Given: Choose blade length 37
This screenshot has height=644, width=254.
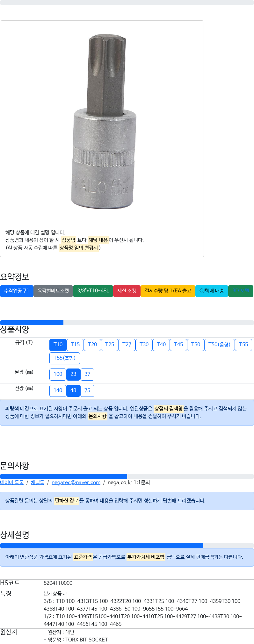Looking at the screenshot, I should click(x=87, y=374).
